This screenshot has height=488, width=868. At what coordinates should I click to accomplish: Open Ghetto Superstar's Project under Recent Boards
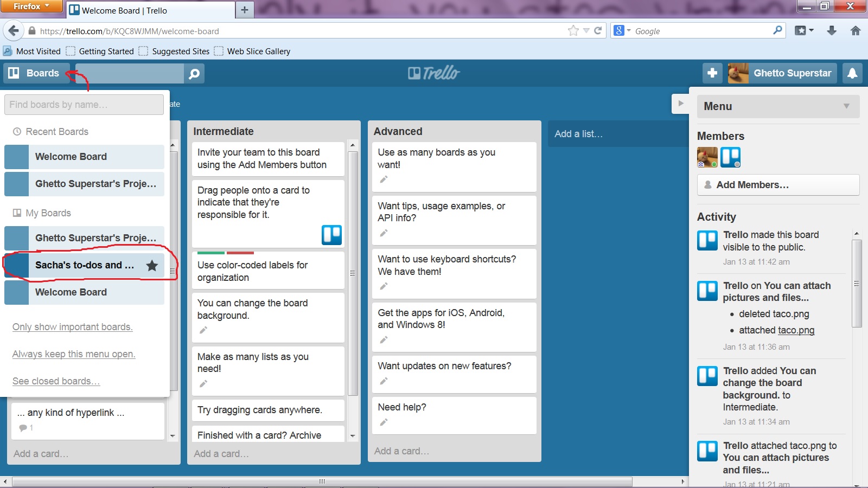[x=84, y=184]
